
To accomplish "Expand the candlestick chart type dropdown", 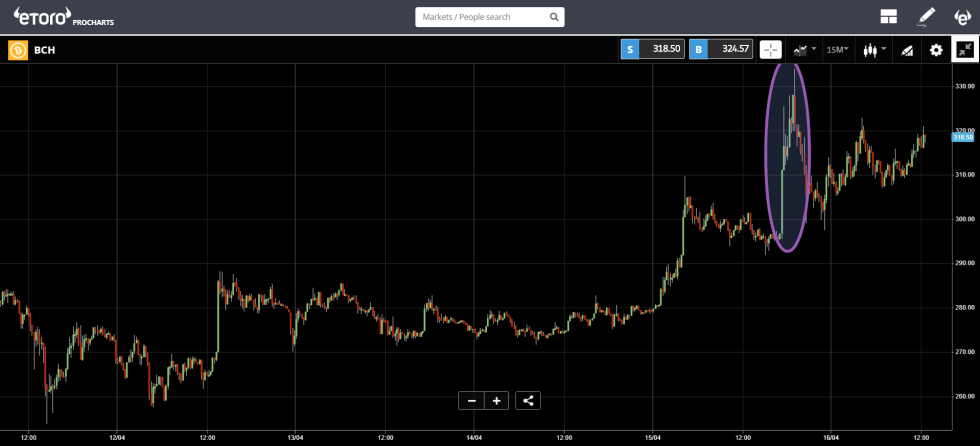I will tap(874, 50).
